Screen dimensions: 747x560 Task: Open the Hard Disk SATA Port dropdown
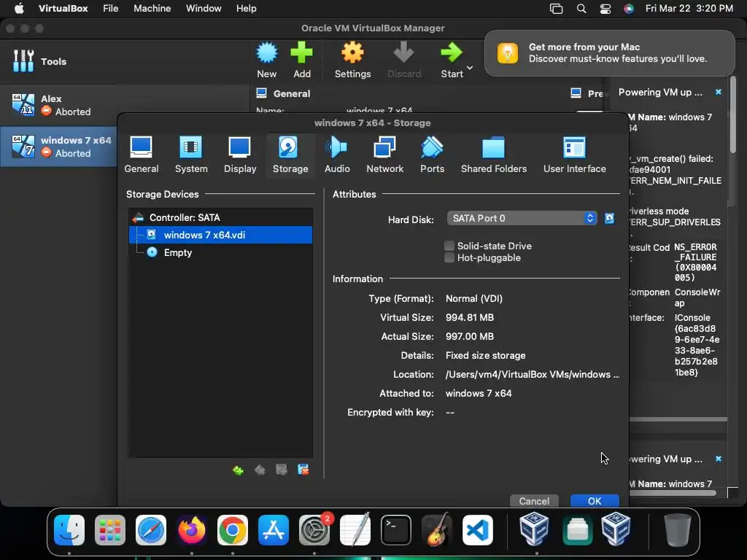pos(522,218)
